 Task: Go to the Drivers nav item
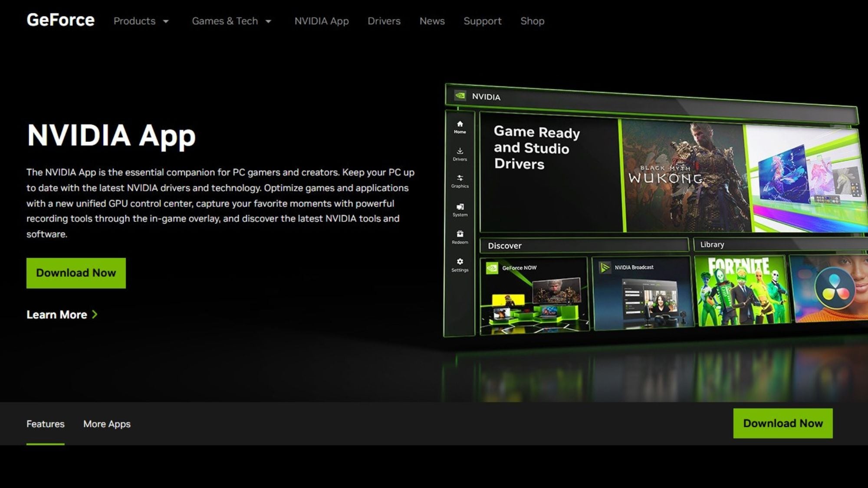[x=384, y=21]
